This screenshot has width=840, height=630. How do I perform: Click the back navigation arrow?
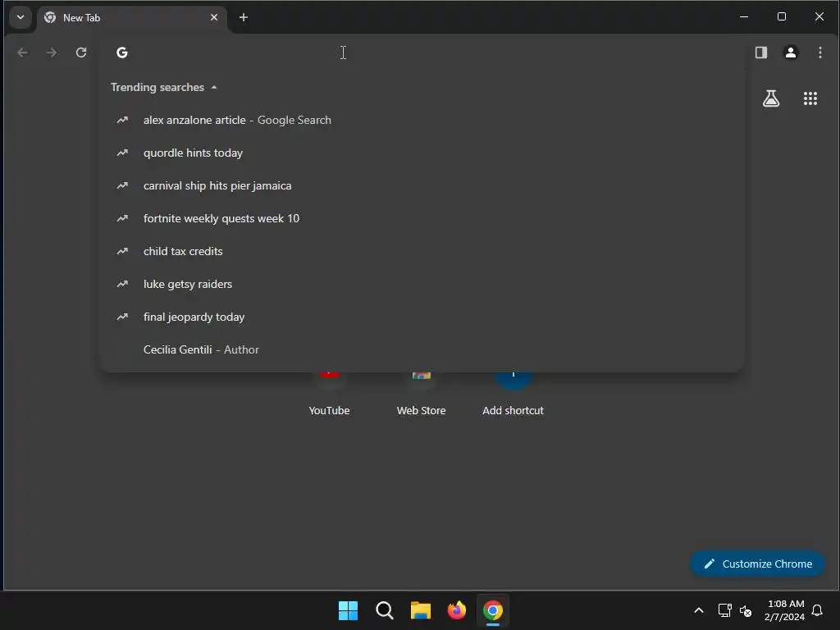click(22, 52)
